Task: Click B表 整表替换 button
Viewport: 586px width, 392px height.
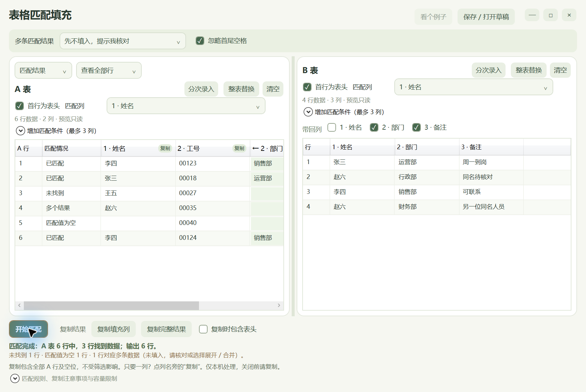Action: [529, 70]
